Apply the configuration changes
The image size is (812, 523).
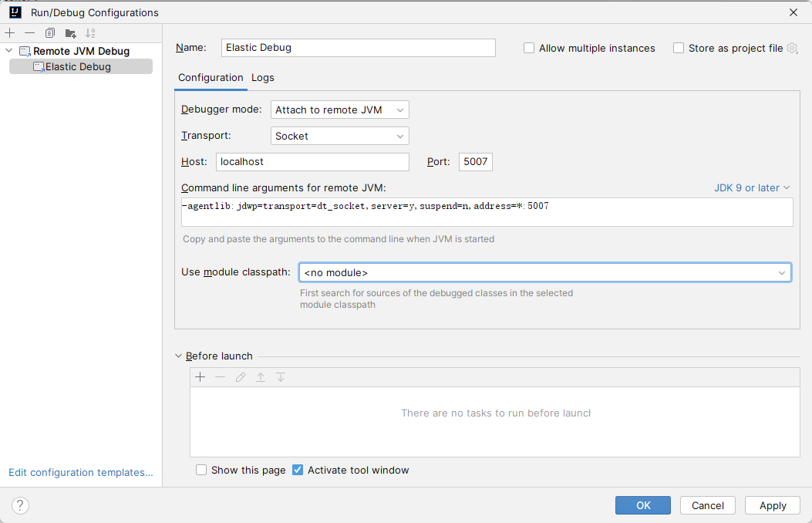773,505
